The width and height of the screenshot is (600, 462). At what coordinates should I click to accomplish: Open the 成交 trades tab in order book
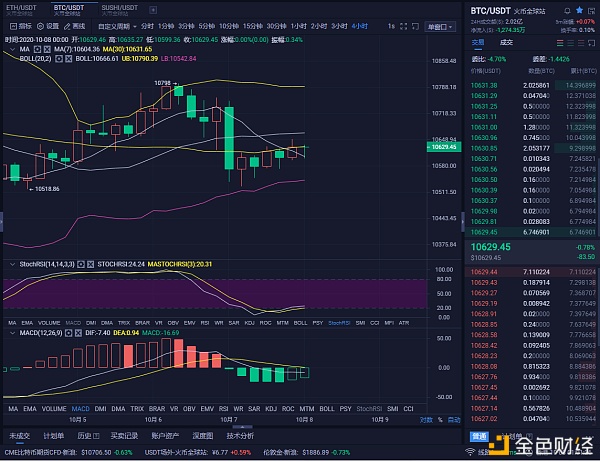point(506,43)
